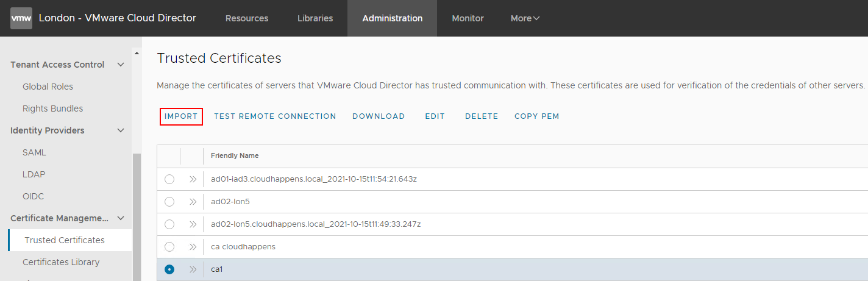Select the ca cloudhappens radio button

point(169,247)
